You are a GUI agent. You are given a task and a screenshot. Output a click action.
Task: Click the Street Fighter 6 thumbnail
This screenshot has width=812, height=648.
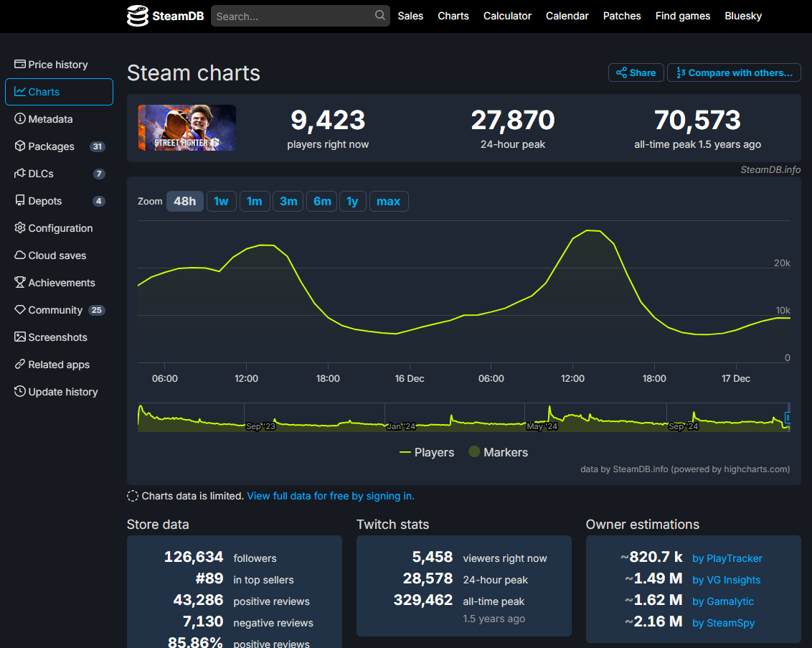pyautogui.click(x=187, y=128)
